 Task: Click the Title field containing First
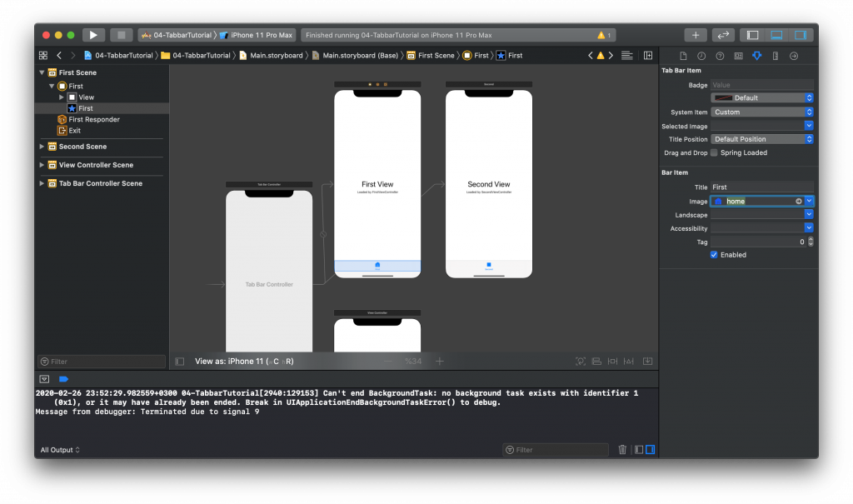tap(762, 187)
